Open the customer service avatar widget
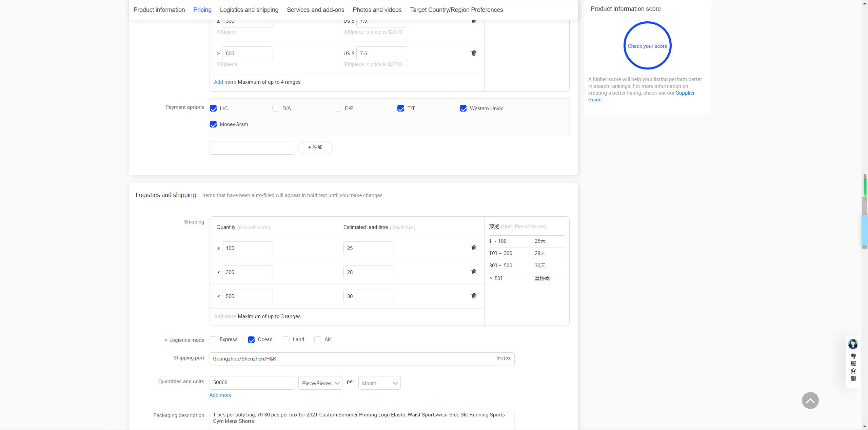 tap(853, 344)
